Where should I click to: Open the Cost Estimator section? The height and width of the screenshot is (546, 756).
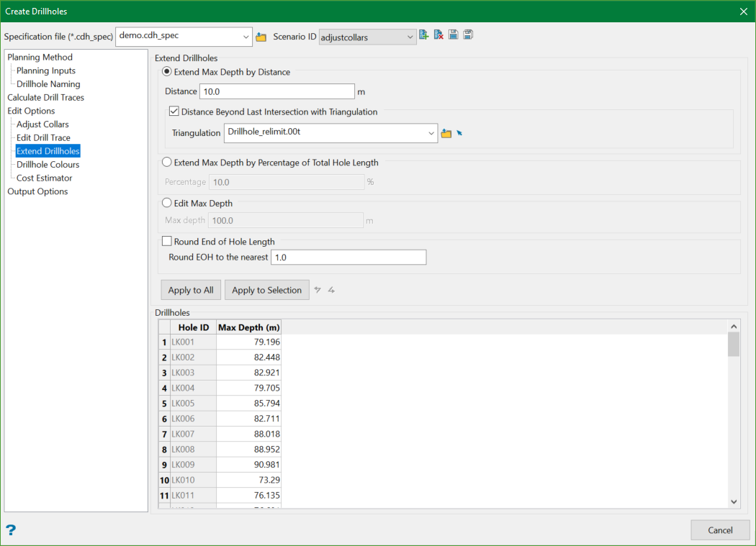[x=44, y=178]
